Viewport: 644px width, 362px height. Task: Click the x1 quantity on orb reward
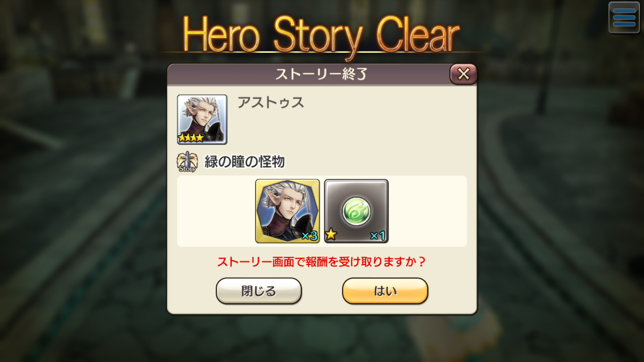[378, 236]
